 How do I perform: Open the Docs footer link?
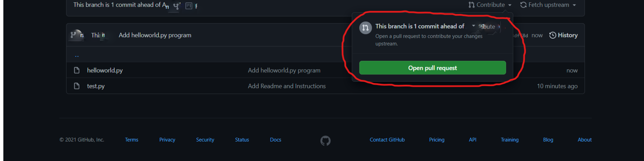[275, 140]
